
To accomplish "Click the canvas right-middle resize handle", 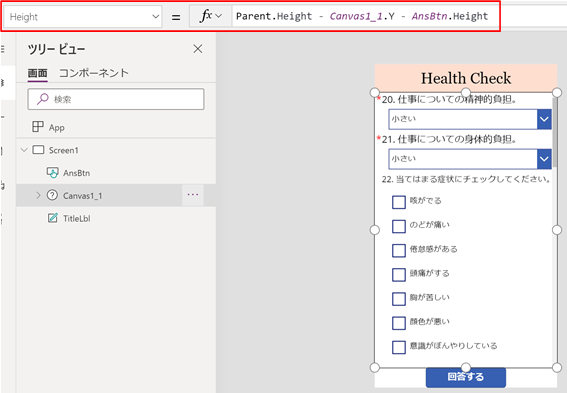I will (x=557, y=230).
